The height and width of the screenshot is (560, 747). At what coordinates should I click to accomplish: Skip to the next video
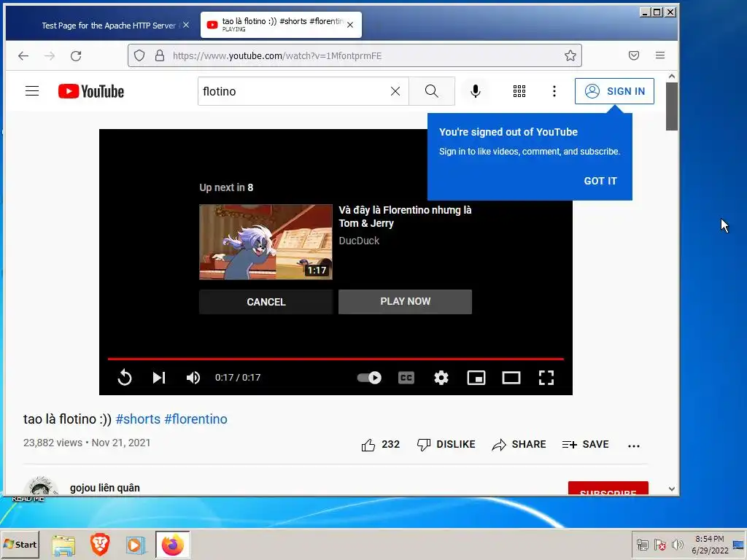point(159,378)
